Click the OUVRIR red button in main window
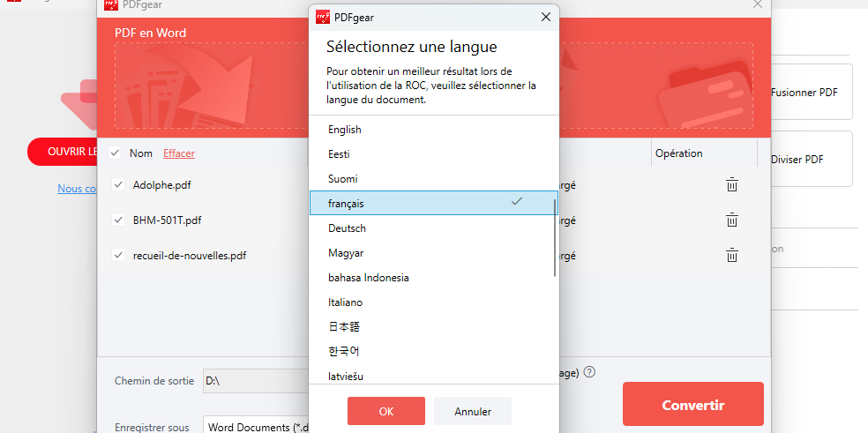868x433 pixels. pos(63,152)
